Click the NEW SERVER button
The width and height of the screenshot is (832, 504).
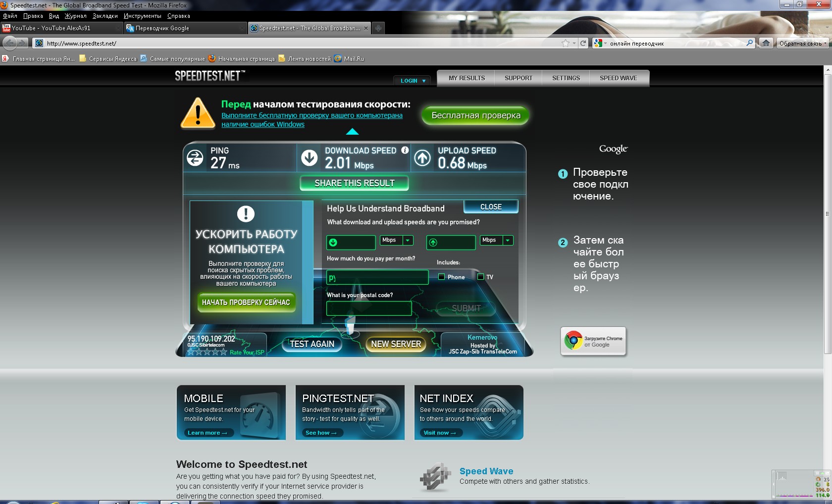coord(396,344)
